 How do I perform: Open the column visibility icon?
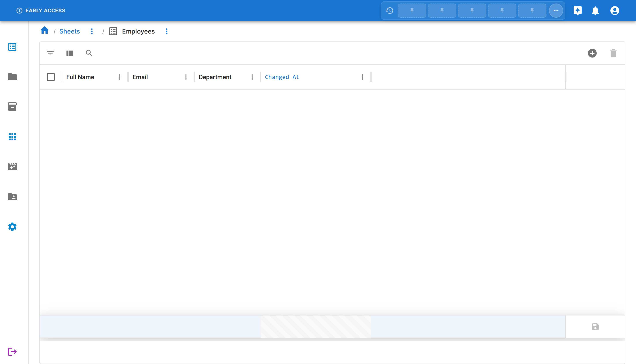70,53
